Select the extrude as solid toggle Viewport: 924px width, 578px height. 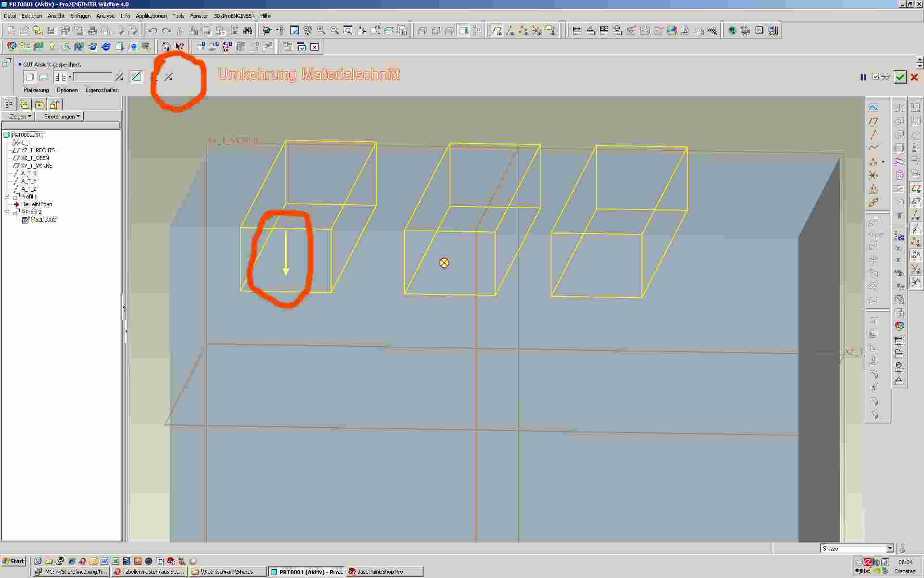30,77
